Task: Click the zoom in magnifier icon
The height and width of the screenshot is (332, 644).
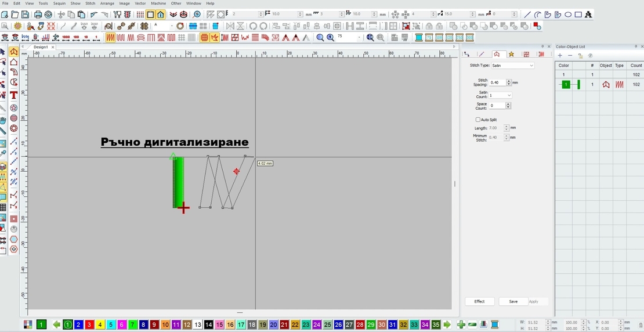Action: 320,38
